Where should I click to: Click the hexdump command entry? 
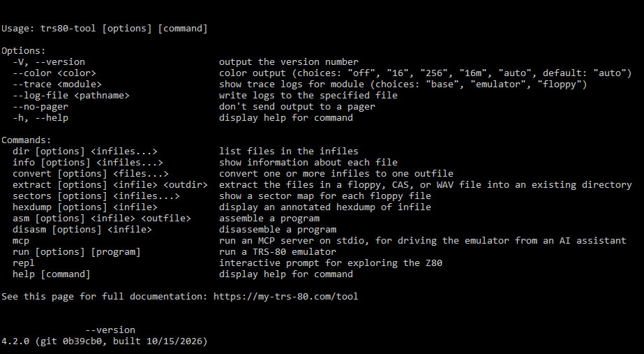tap(85, 207)
